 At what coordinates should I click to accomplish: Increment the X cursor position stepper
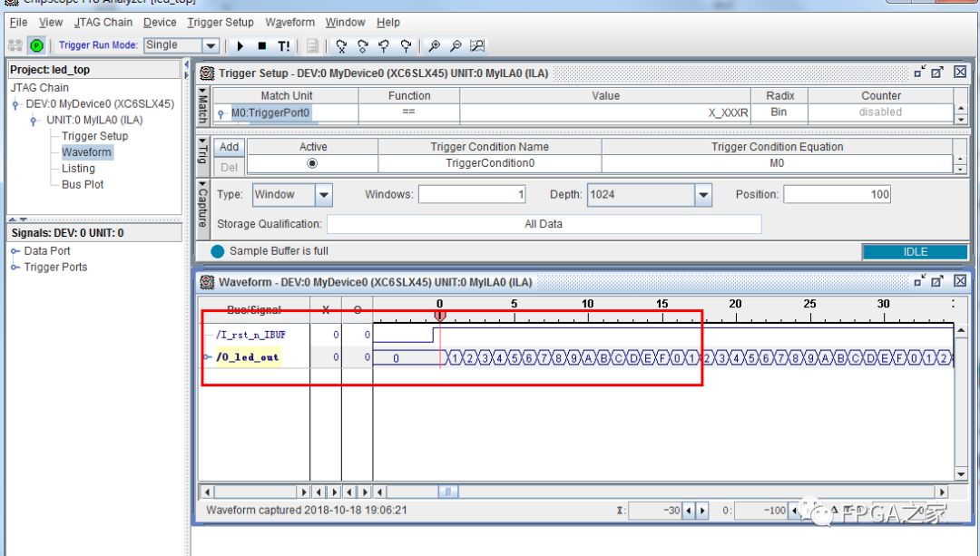click(702, 511)
